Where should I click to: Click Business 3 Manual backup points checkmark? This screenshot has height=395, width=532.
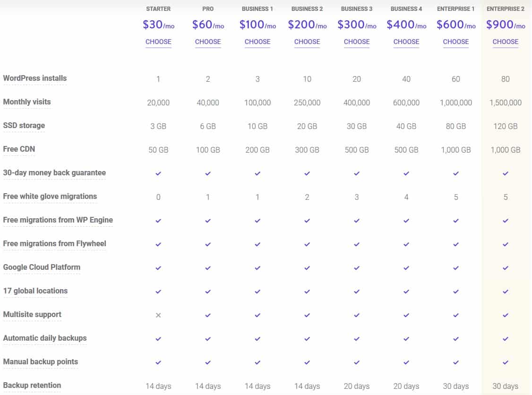click(x=357, y=362)
